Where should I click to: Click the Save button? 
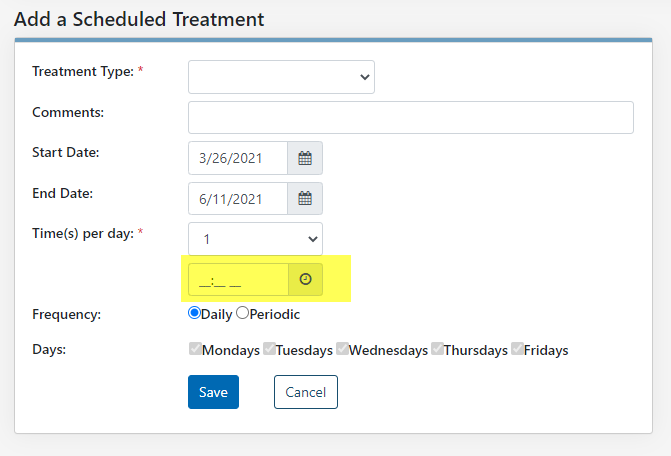[214, 392]
